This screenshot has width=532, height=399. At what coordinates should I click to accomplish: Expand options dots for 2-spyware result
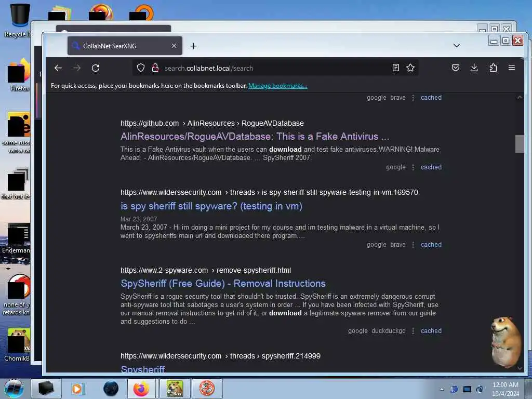413,331
